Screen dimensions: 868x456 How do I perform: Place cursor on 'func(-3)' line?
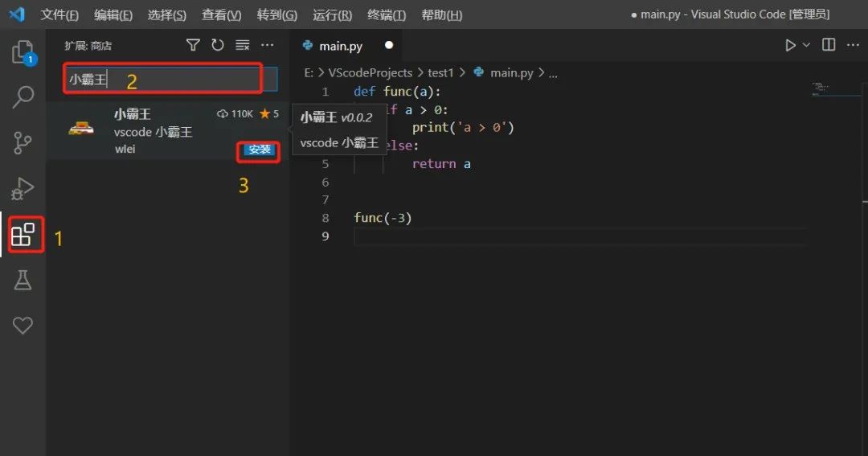[x=383, y=218]
